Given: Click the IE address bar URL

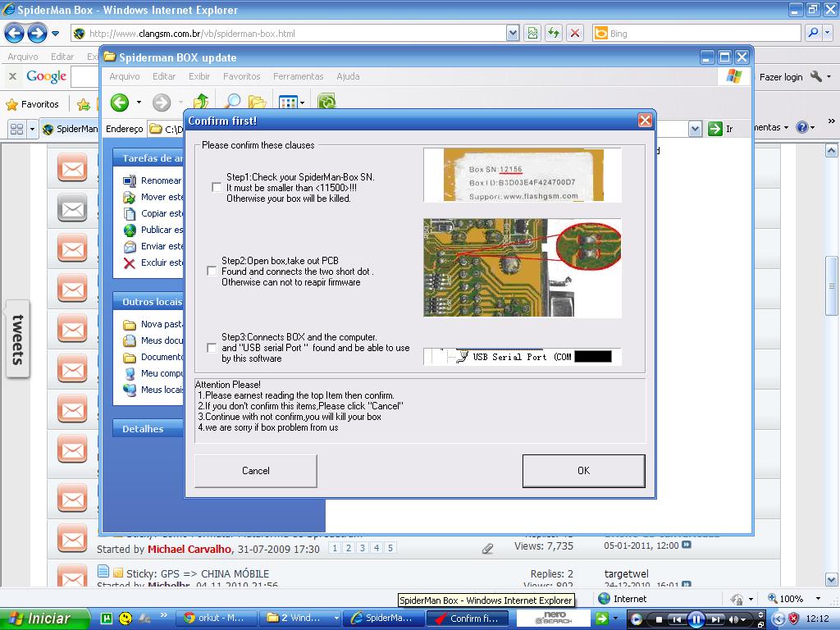Looking at the screenshot, I should [x=192, y=33].
